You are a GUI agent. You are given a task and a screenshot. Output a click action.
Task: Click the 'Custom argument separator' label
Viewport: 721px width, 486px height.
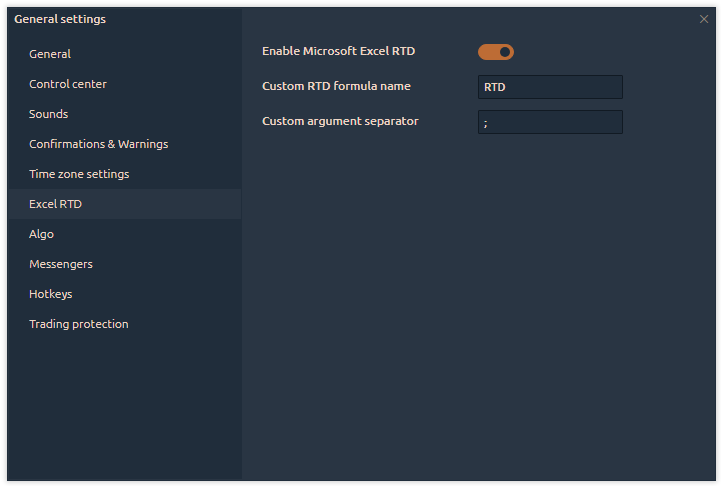340,121
